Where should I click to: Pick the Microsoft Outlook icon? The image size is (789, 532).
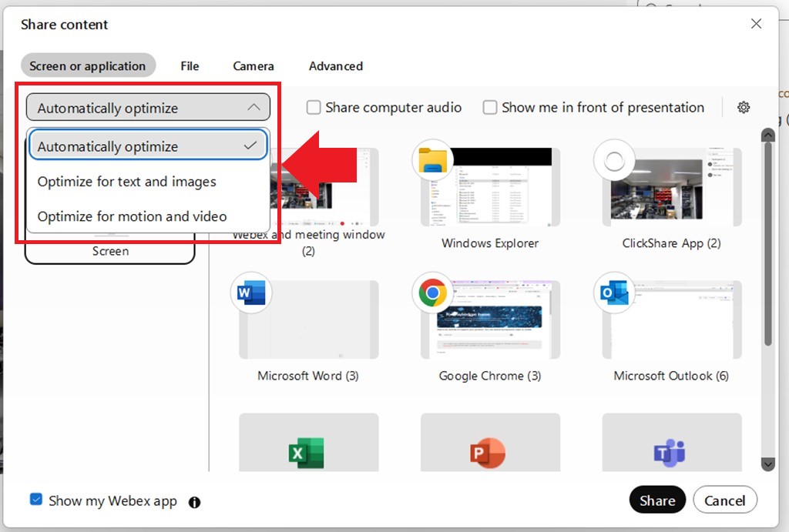pos(614,293)
